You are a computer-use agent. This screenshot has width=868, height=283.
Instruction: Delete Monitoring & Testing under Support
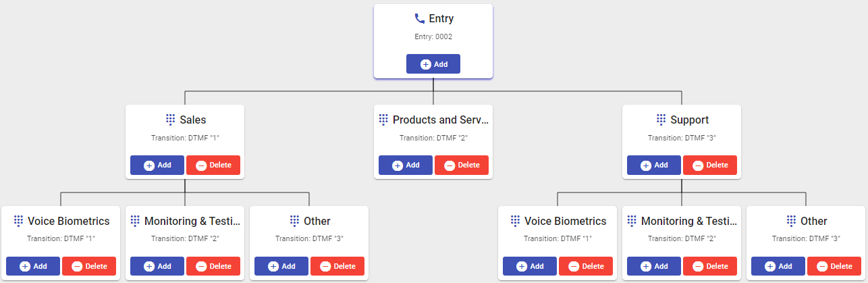tap(710, 266)
